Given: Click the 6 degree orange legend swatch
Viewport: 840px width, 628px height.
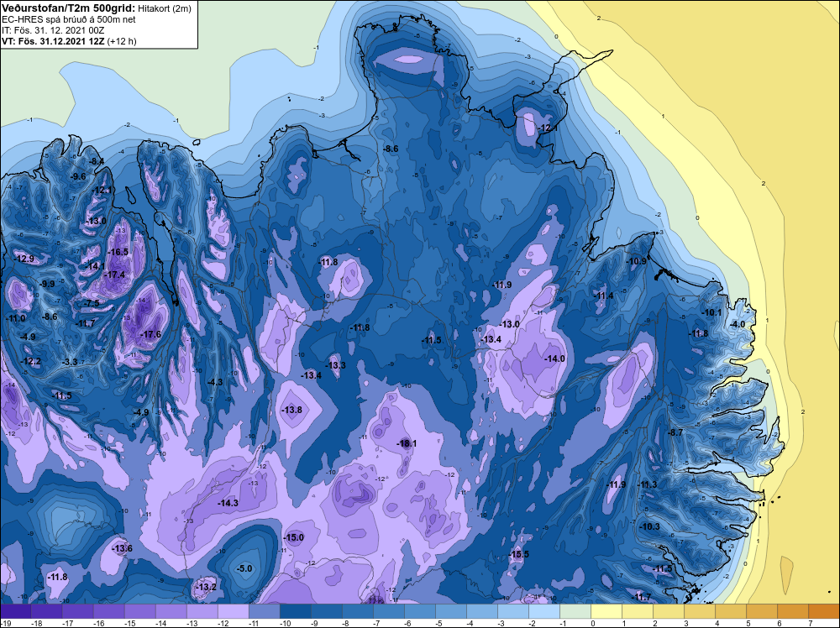Looking at the screenshot, I should (792, 611).
